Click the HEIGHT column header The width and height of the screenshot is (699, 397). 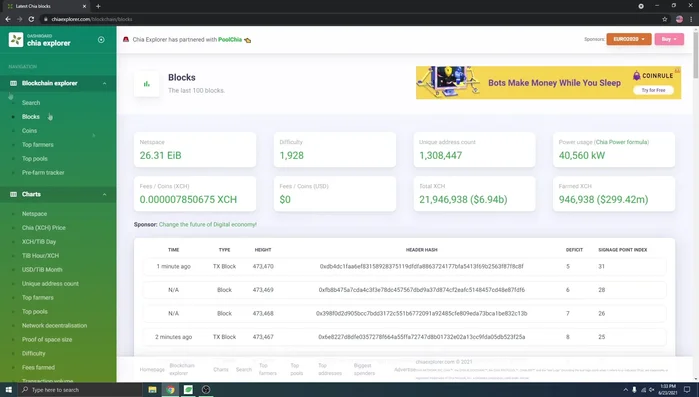tap(263, 250)
